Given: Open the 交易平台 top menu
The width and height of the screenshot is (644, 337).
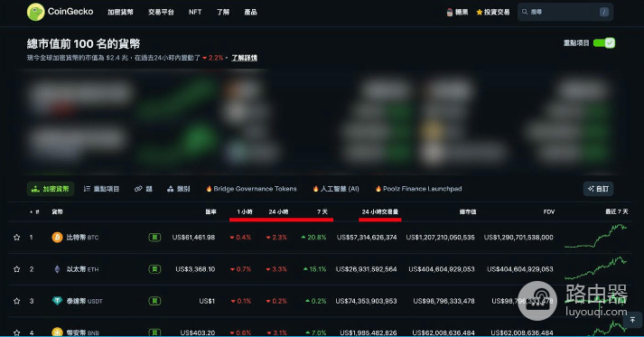Looking at the screenshot, I should coord(161,12).
